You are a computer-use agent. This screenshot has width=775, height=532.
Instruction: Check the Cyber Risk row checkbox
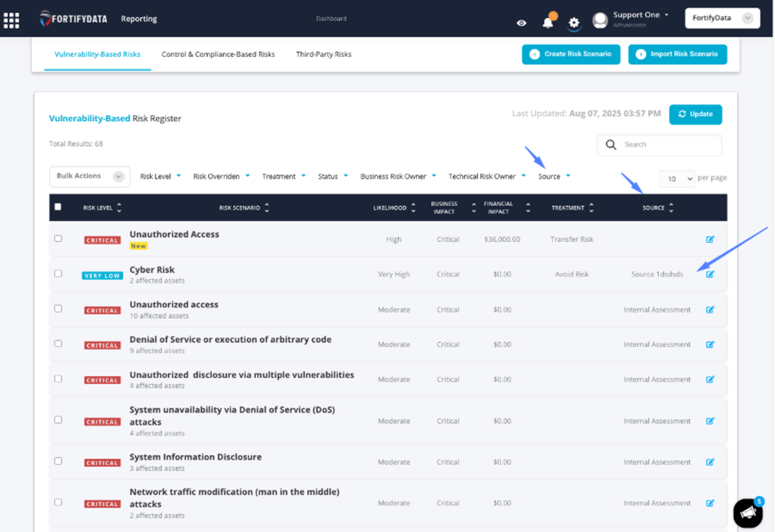pos(58,273)
